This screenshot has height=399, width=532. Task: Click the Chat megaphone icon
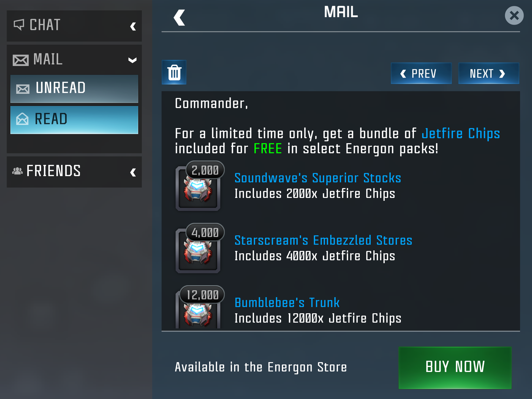click(x=19, y=25)
